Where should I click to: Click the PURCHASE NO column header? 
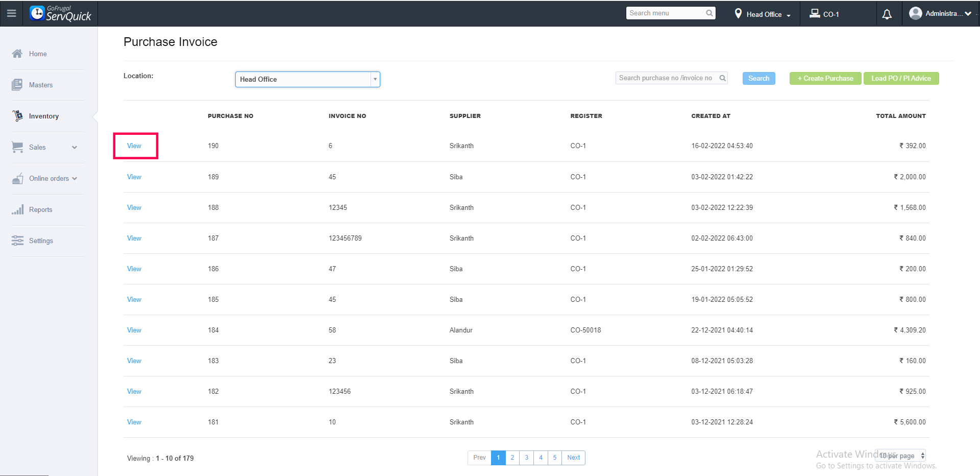(230, 116)
